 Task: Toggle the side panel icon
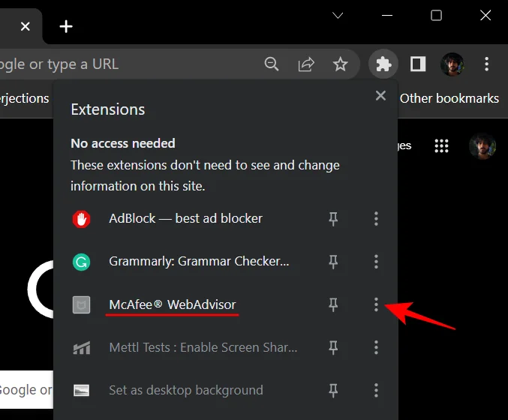418,64
